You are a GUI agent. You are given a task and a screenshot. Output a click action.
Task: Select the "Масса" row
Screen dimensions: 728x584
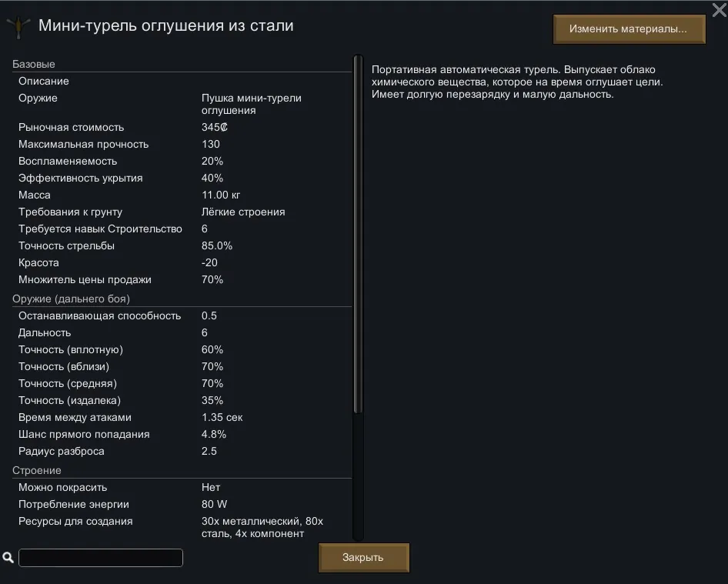click(182, 195)
